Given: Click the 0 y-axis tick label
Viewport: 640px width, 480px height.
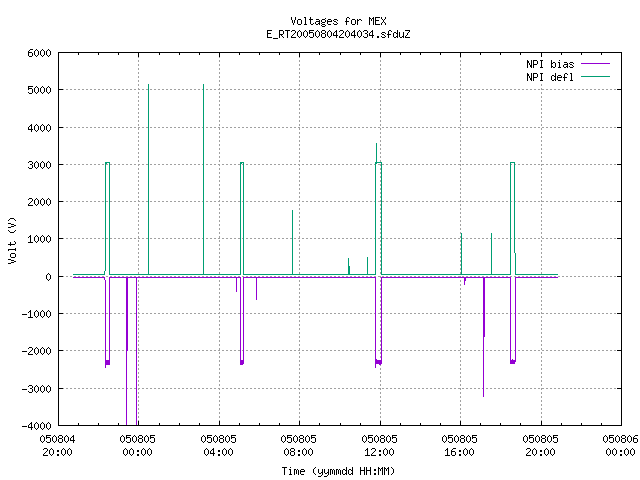Looking at the screenshot, I should coord(49,277).
